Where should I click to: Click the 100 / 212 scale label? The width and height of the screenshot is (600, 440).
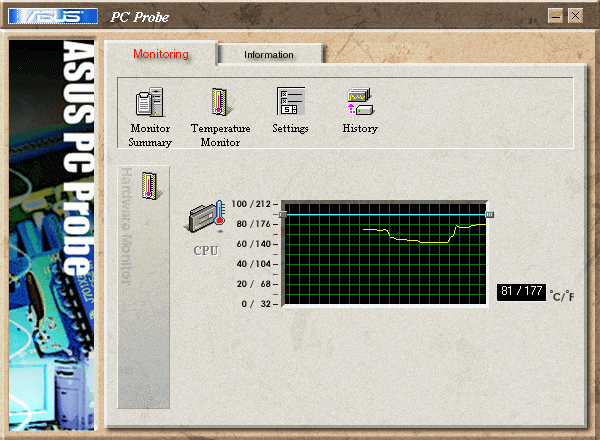tap(251, 204)
